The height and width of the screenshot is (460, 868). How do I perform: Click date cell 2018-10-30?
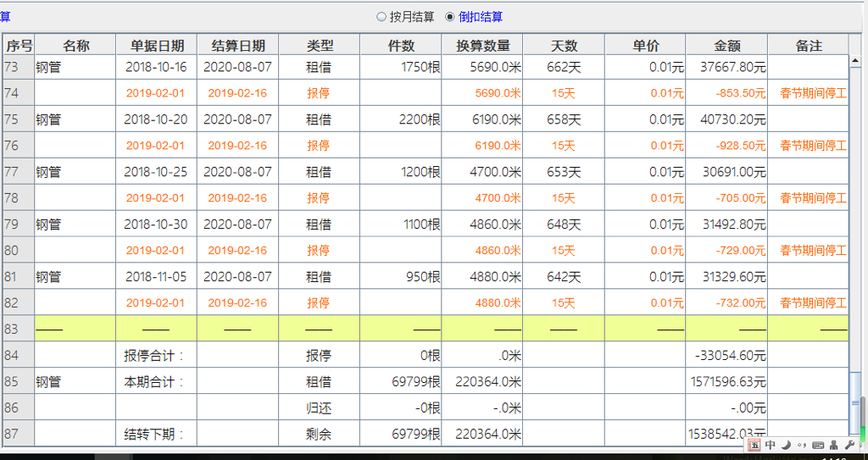[157, 224]
